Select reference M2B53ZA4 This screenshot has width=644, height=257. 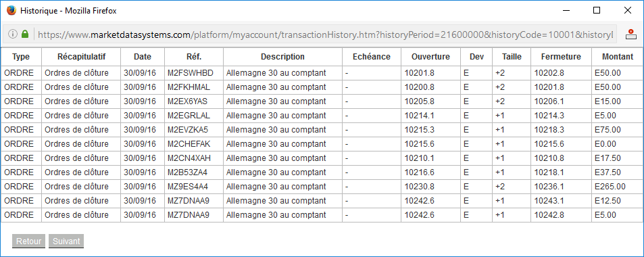(x=187, y=172)
